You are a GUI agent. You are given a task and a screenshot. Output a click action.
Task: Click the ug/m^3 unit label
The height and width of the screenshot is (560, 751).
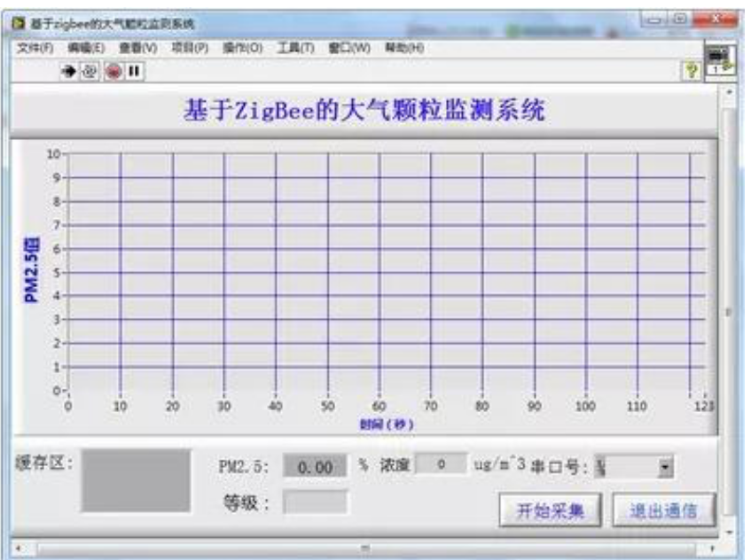pyautogui.click(x=499, y=463)
